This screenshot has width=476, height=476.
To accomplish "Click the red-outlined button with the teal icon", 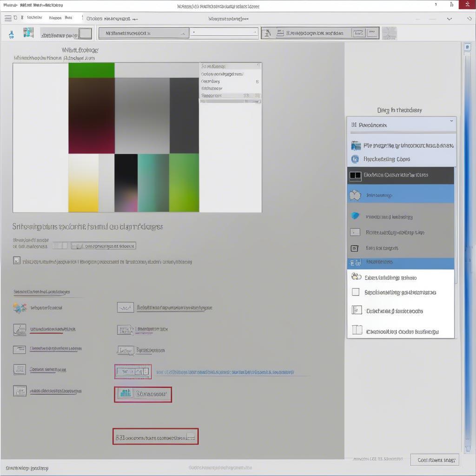I will [143, 394].
